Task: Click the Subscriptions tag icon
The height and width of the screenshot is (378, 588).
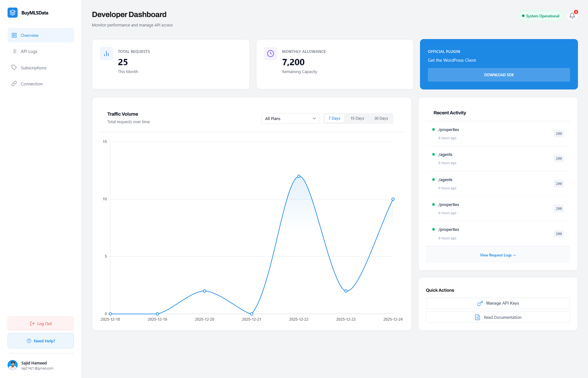Action: 14,67
